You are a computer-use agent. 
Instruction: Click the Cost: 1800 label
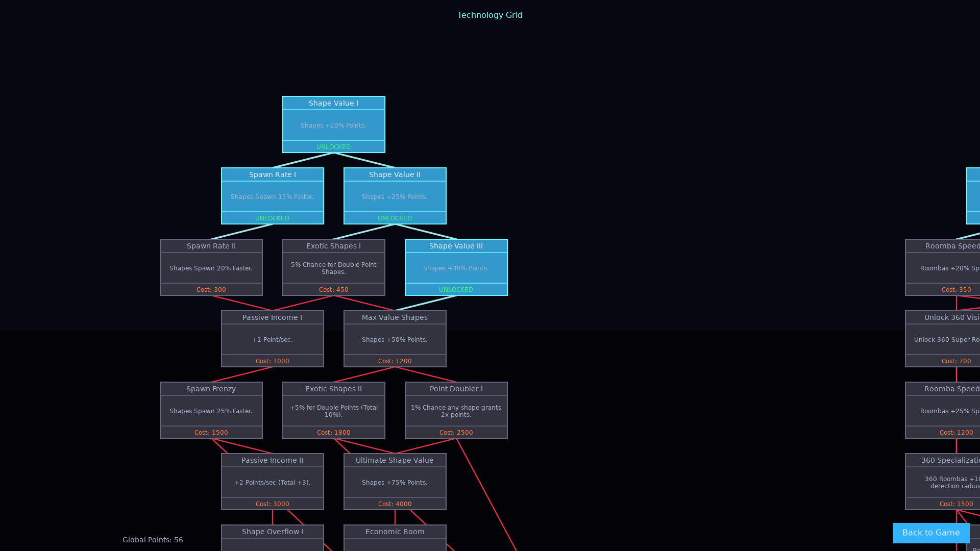(334, 433)
